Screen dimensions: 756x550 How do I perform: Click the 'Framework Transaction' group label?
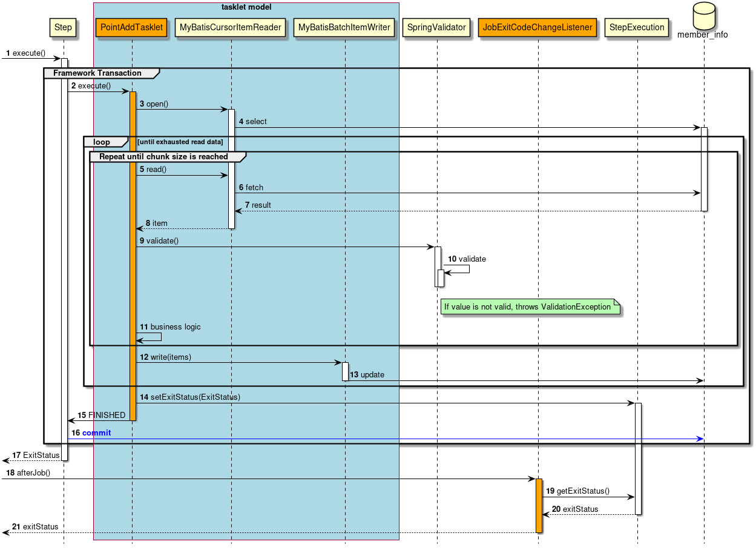97,73
